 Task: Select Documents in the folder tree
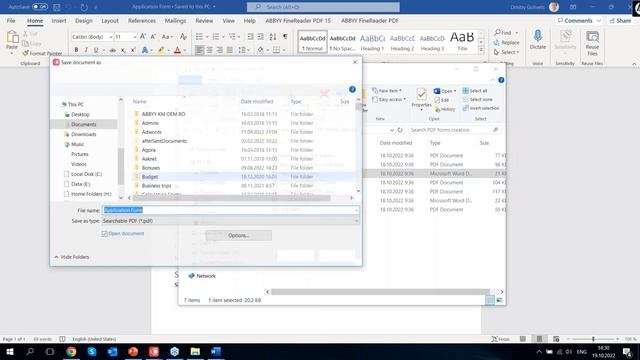84,124
